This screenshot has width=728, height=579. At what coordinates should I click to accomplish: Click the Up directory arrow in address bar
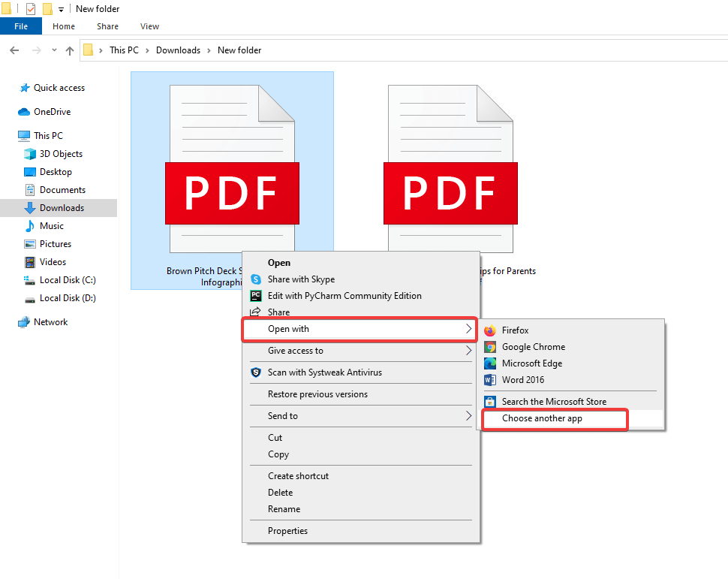point(70,50)
